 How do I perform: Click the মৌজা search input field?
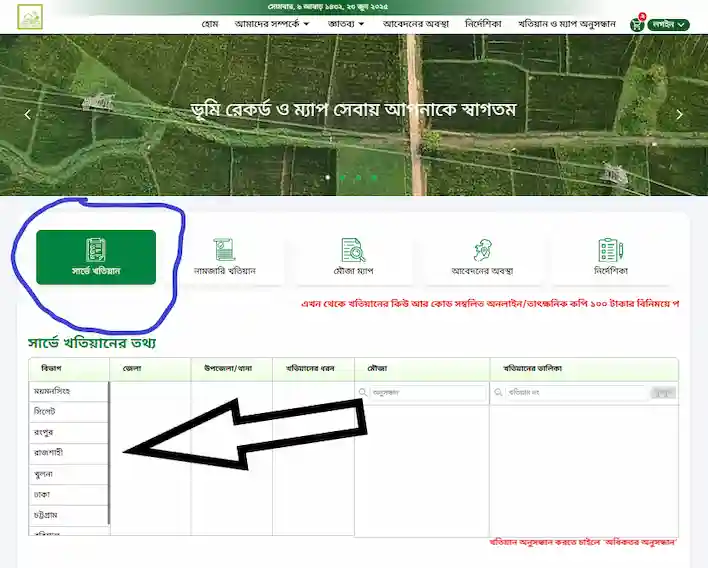[428, 393]
